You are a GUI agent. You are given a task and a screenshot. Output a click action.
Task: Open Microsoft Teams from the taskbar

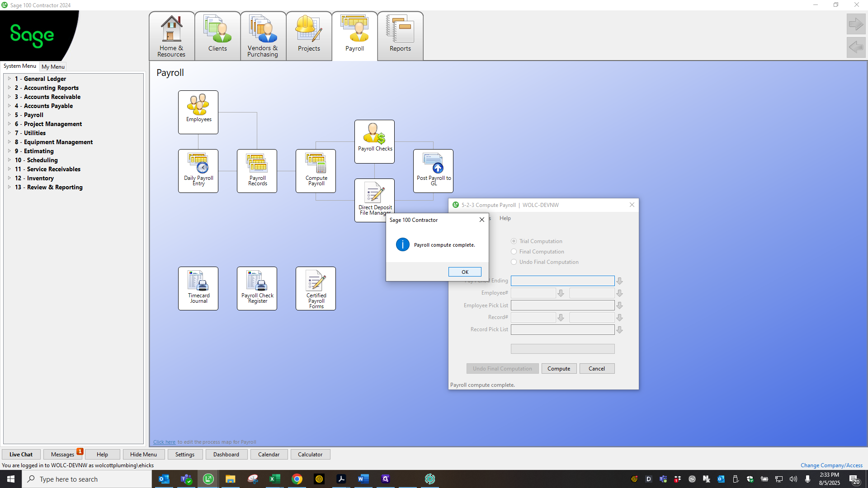click(186, 479)
